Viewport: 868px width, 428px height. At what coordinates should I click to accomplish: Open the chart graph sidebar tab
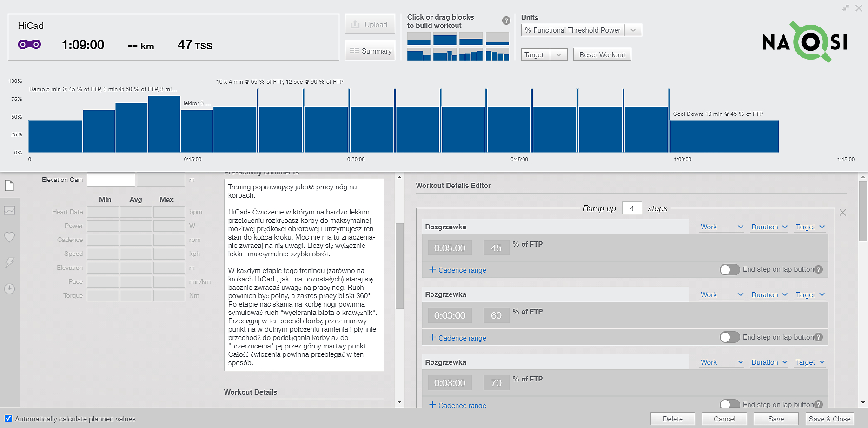point(9,211)
